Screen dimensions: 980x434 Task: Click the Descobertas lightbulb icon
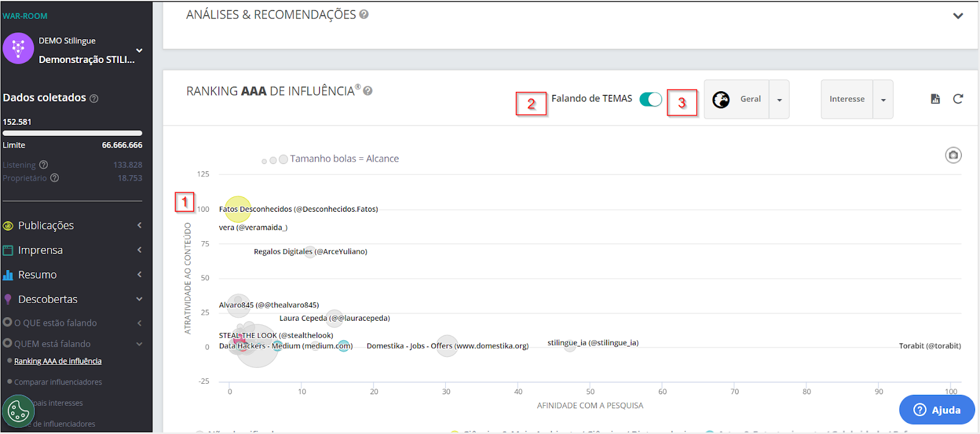[x=8, y=299]
